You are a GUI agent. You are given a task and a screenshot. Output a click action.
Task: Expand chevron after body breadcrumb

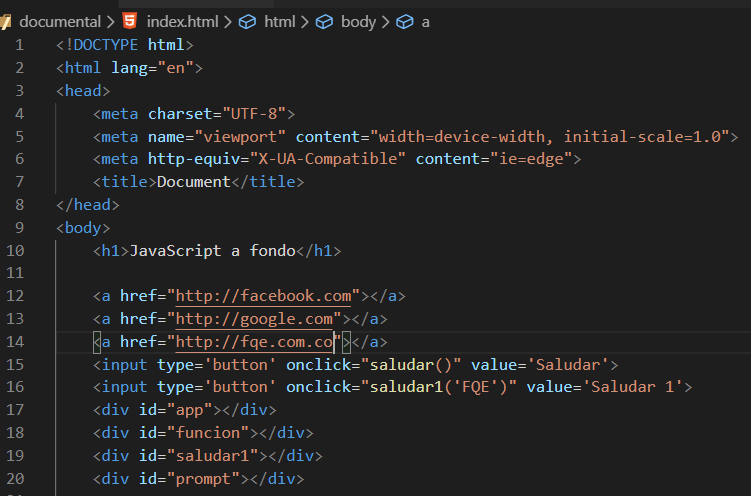point(386,22)
